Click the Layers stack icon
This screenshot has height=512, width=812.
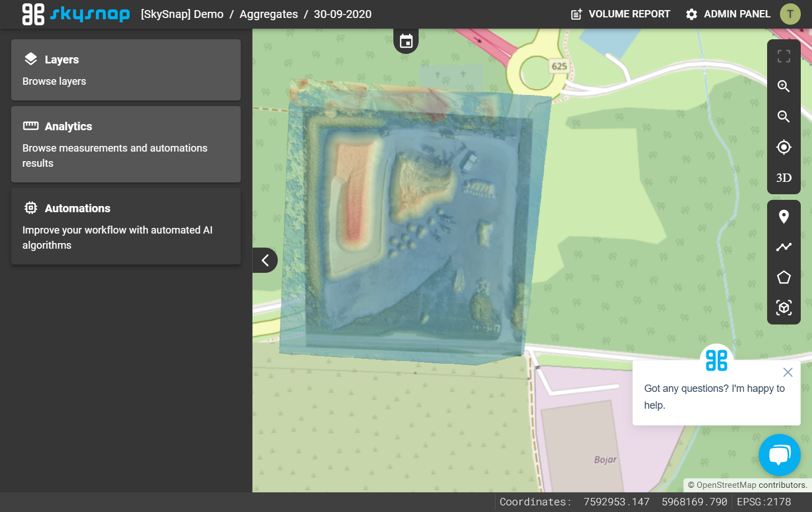point(31,59)
